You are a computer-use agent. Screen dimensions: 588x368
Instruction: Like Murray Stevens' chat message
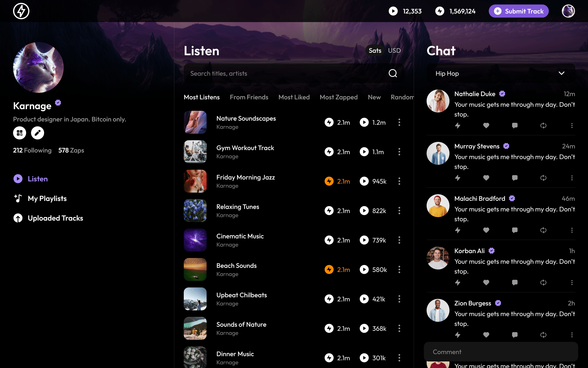pyautogui.click(x=486, y=178)
